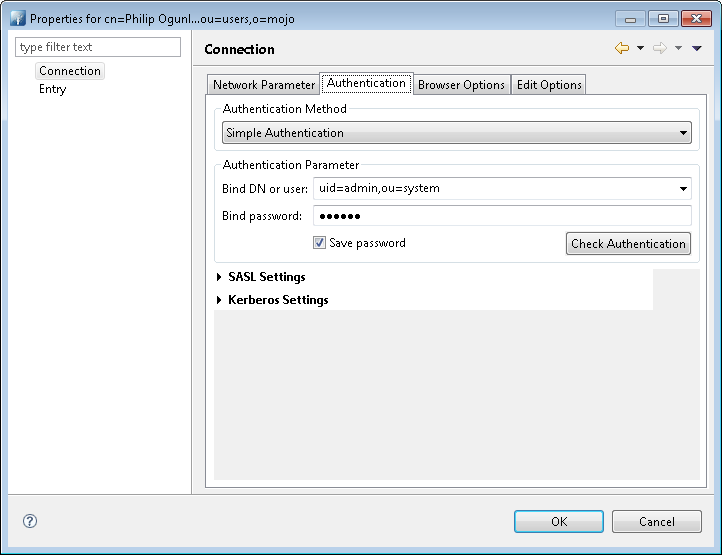Image resolution: width=722 pixels, height=555 pixels.
Task: Go to the Edit Options tab
Action: 549,85
